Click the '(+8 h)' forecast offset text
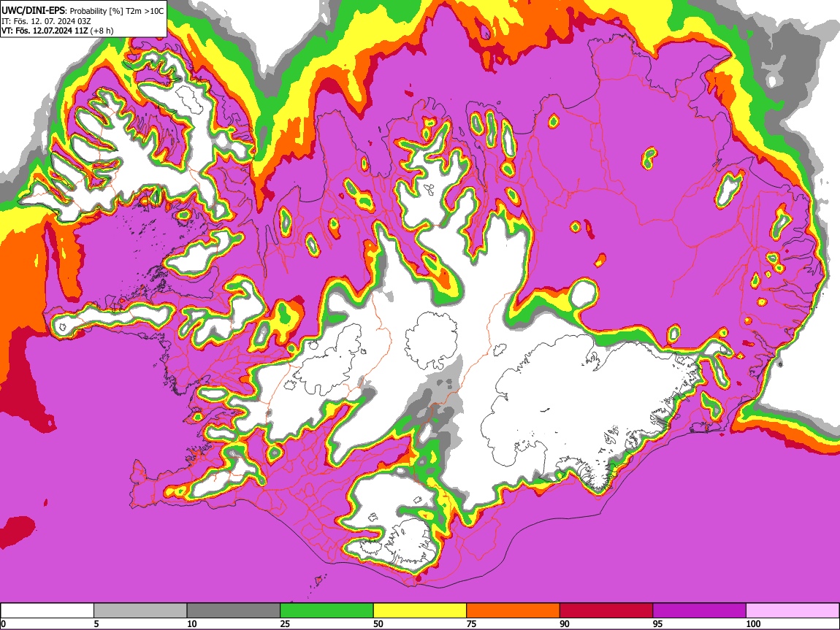Image resolution: width=840 pixels, height=630 pixels. [102, 31]
